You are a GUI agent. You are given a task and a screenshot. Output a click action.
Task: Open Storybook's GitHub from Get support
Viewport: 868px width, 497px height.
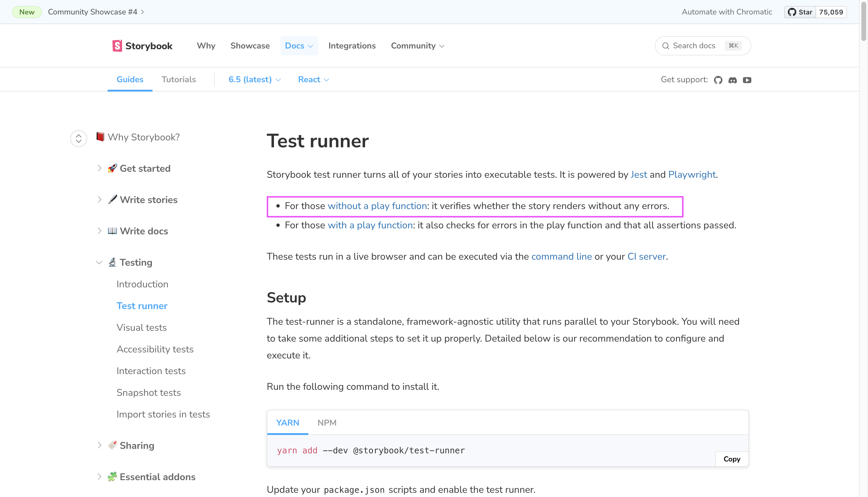[x=718, y=80]
